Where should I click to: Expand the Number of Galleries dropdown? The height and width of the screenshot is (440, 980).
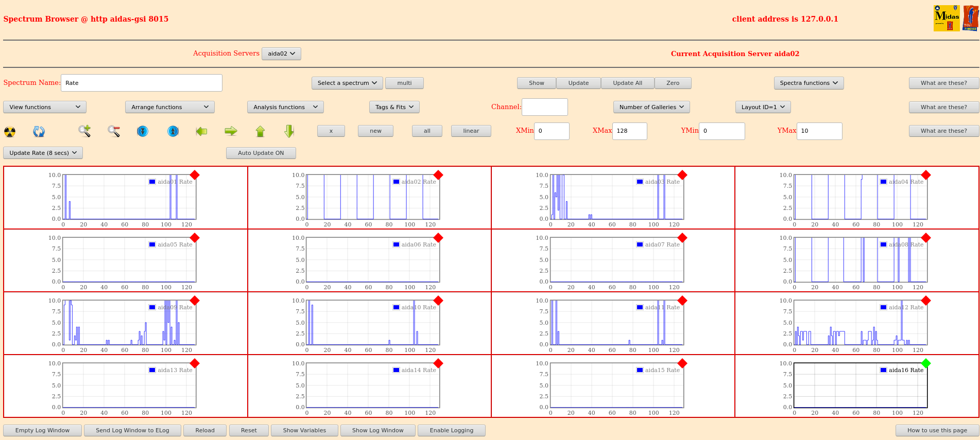[x=651, y=107]
